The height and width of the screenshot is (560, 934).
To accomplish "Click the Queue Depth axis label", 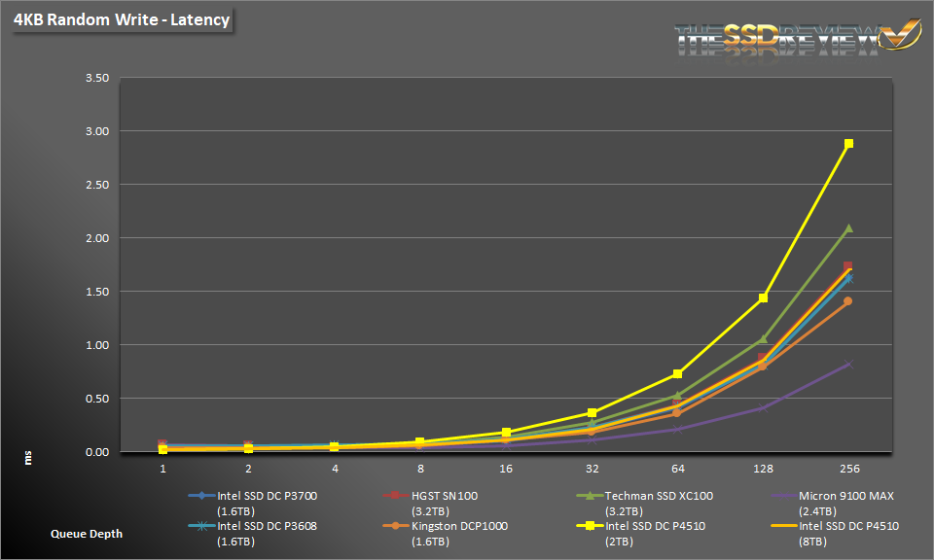I will click(87, 533).
